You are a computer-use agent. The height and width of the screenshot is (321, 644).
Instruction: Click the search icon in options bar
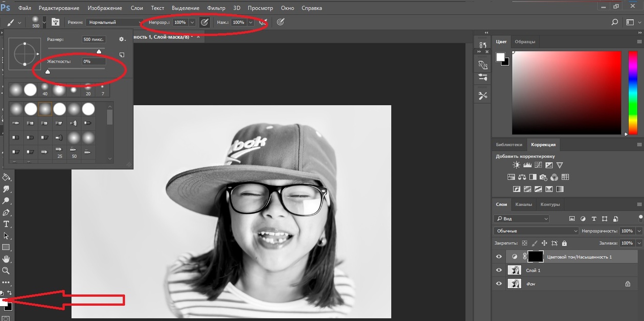click(x=615, y=22)
